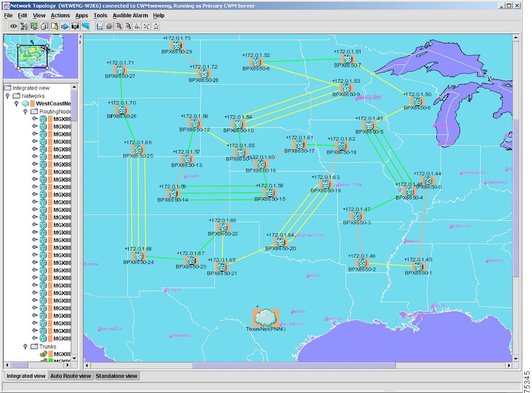
Task: Open the File menu
Action: coord(8,15)
